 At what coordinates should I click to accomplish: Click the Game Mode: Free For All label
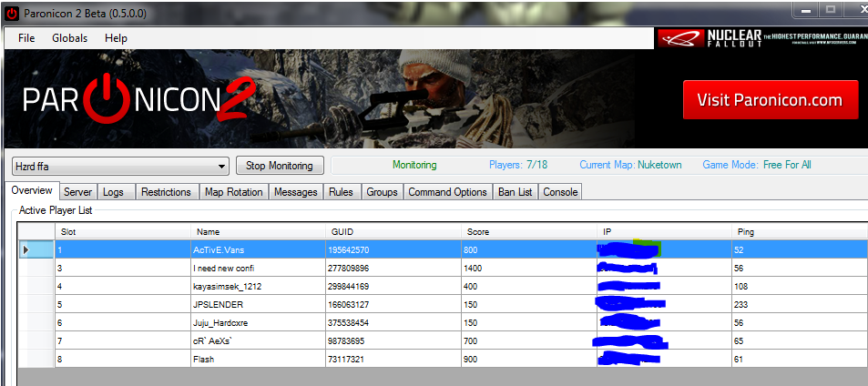757,165
